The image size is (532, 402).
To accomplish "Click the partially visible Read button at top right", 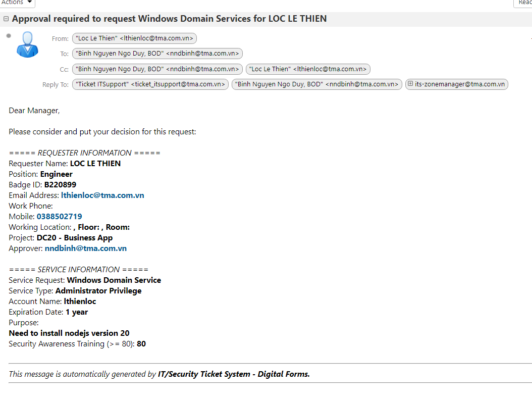I will pyautogui.click(x=524, y=3).
